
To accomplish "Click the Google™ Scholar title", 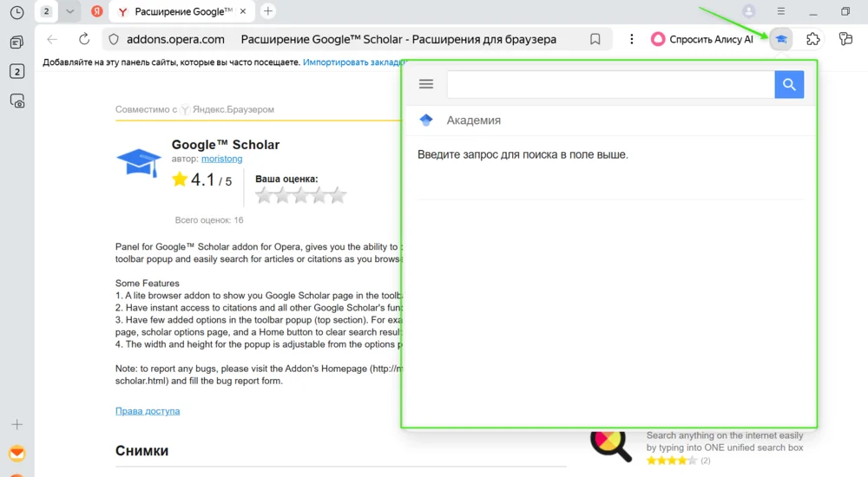I will 226,145.
